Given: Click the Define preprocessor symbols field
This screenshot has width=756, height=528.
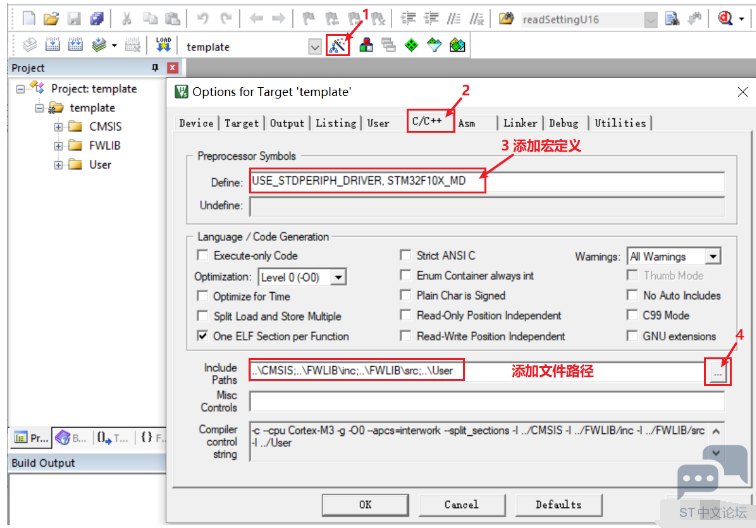Looking at the screenshot, I should point(487,182).
